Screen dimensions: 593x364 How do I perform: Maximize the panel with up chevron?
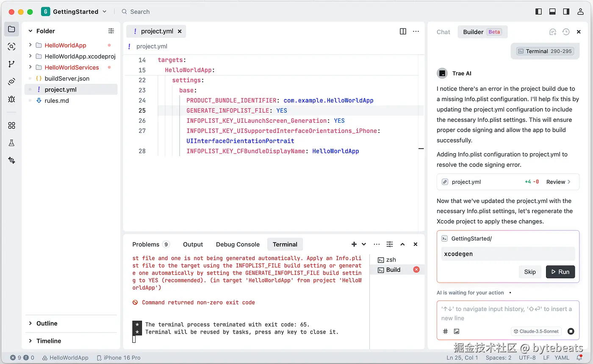tap(402, 244)
